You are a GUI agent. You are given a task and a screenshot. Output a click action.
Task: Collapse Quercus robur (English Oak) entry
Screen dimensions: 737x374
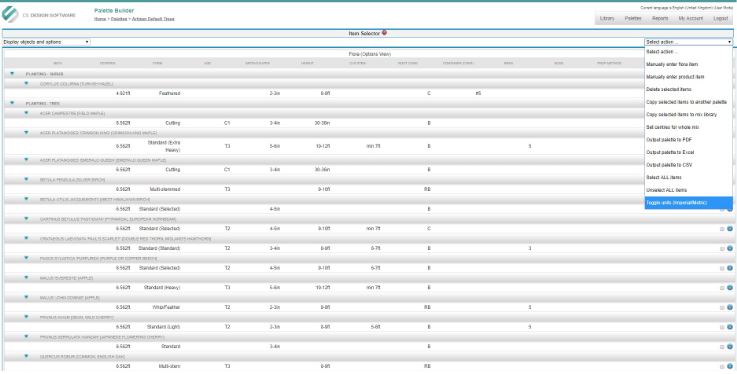(x=26, y=356)
